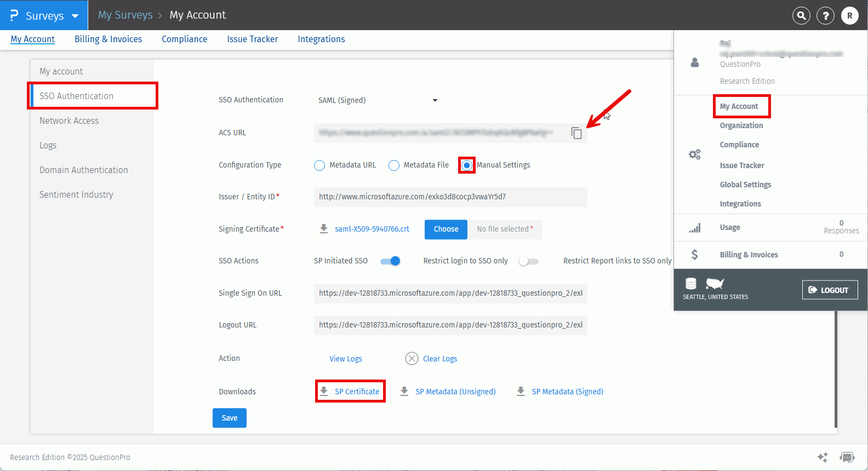Choose Metadata File configuration type
The image size is (868, 471).
click(x=394, y=165)
